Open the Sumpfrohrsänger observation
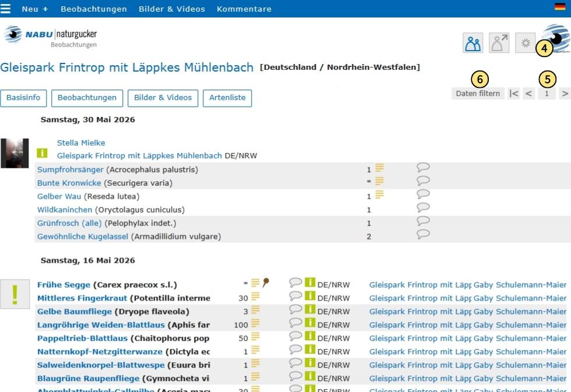Screen dimensions: 571x392 [x=71, y=169]
